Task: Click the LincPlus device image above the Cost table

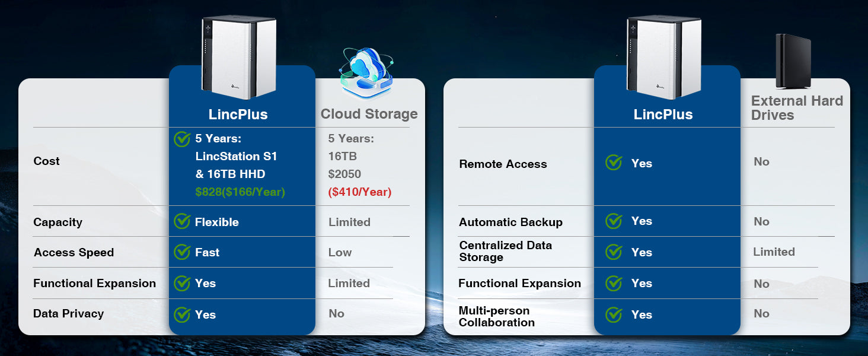Action: point(239,57)
